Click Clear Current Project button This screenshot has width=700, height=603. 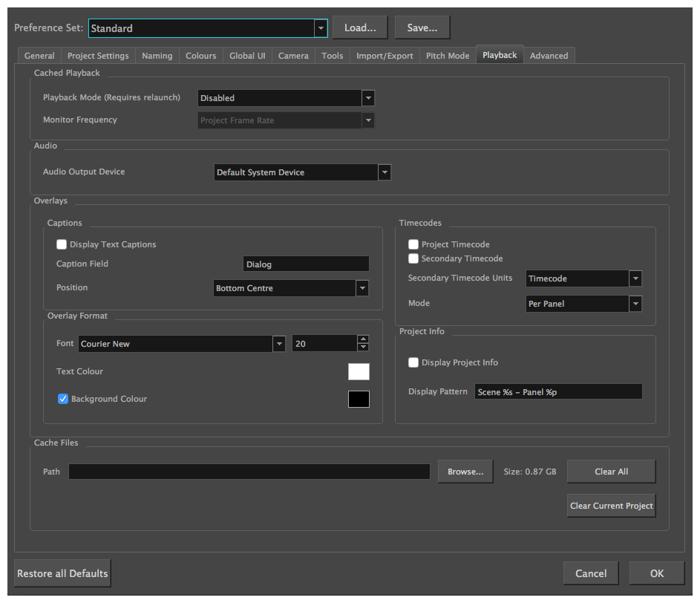(x=611, y=506)
